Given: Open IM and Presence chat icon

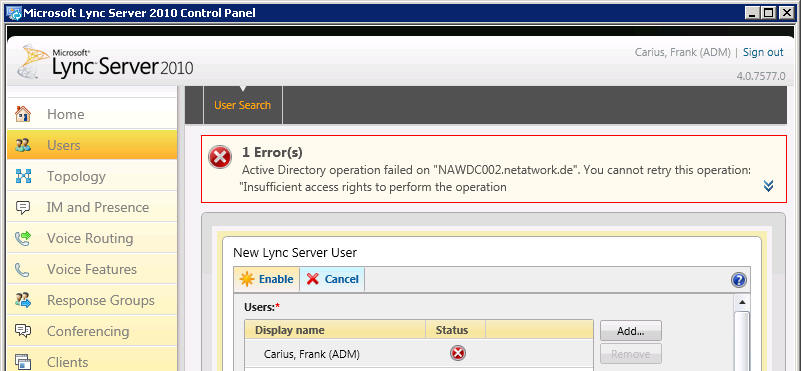Looking at the screenshot, I should pos(23,207).
